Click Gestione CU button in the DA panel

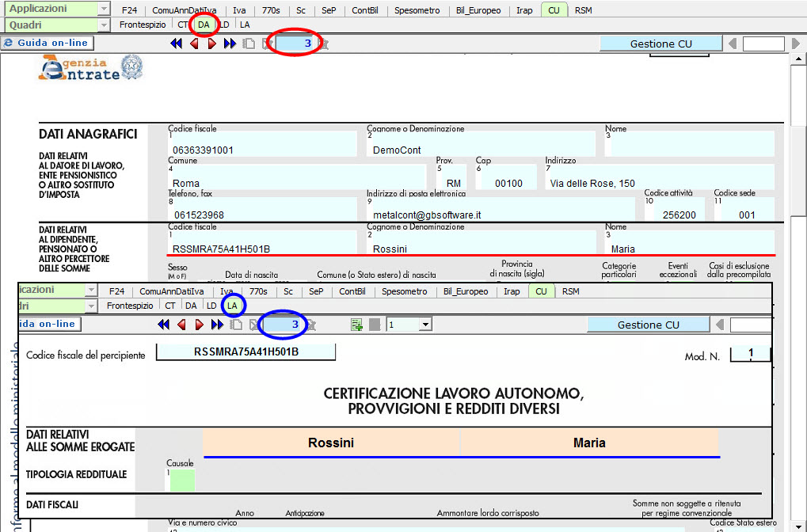click(660, 44)
